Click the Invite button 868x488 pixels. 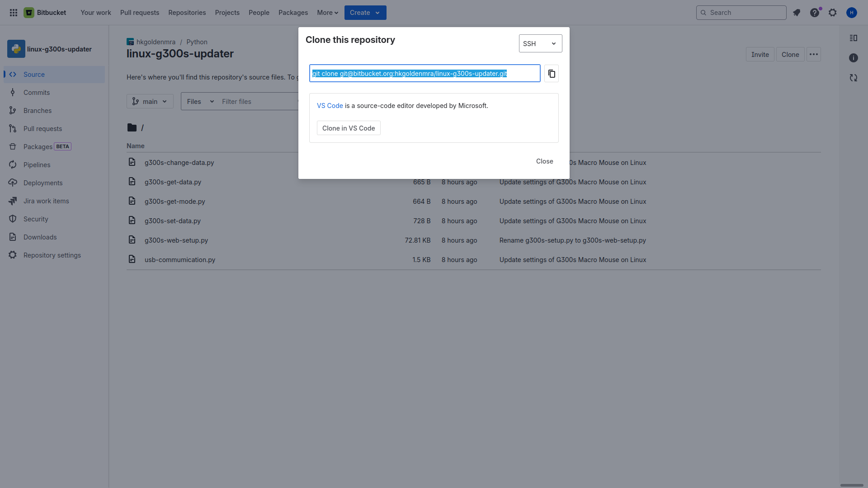(760, 54)
